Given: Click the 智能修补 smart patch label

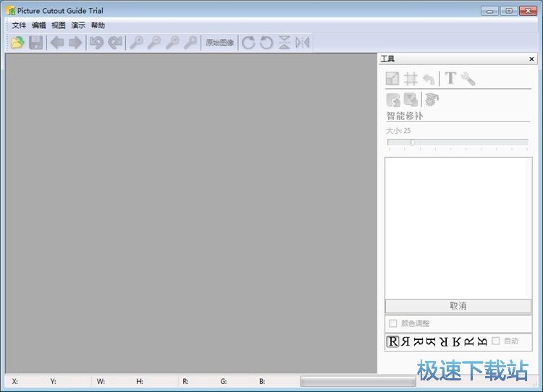Looking at the screenshot, I should click(x=405, y=116).
